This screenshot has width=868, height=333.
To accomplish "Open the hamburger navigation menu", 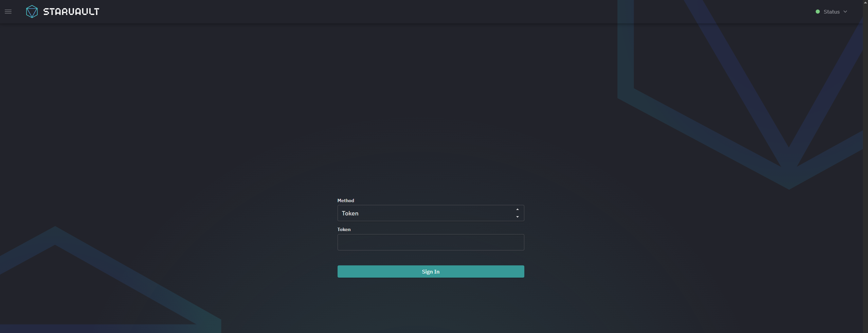I will tap(8, 12).
